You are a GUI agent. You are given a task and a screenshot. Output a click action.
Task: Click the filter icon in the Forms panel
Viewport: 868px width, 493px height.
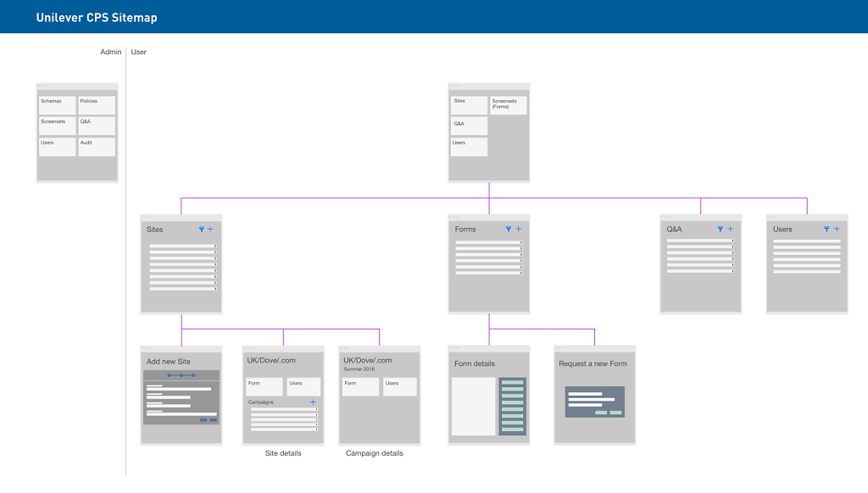coord(509,229)
